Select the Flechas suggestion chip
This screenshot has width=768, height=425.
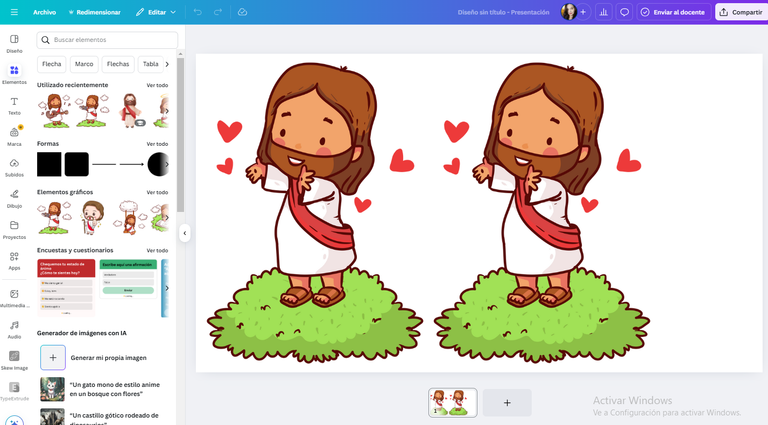pyautogui.click(x=118, y=64)
